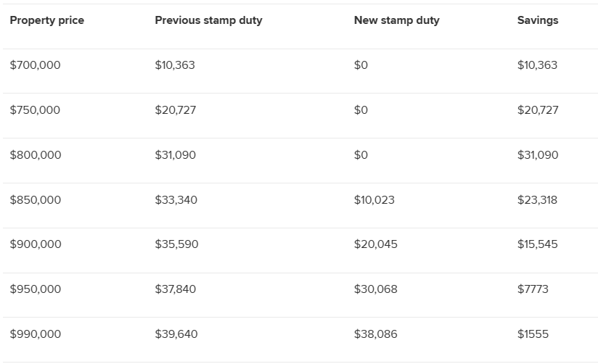The height and width of the screenshot is (364, 598).
Task: Select the $990,000 property price cell
Action: [35, 334]
